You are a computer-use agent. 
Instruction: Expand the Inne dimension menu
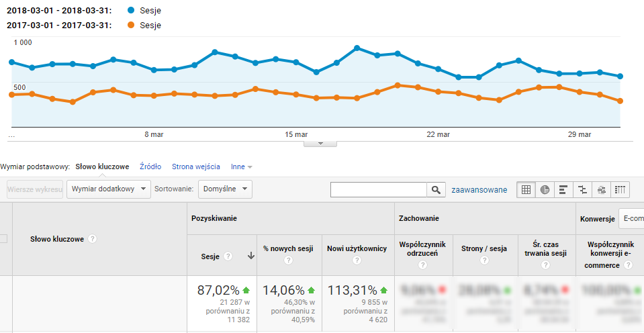[241, 166]
